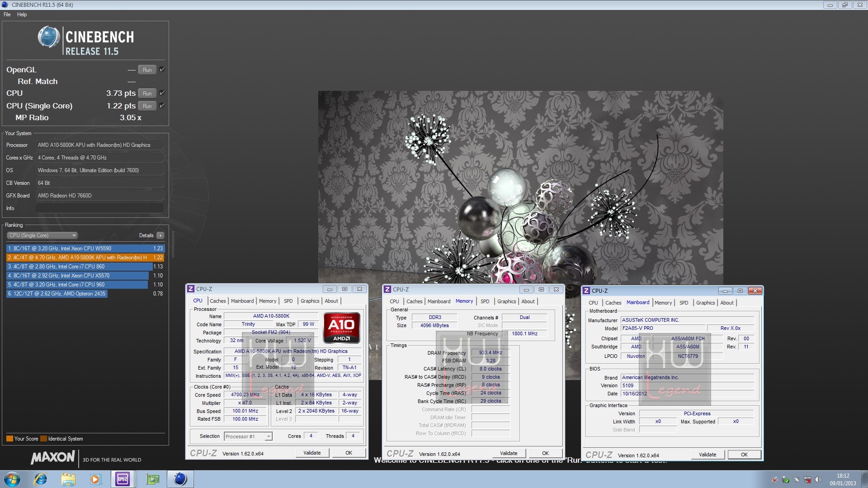Open Windows Media Player taskbar icon
The width and height of the screenshot is (868, 488).
point(95,479)
